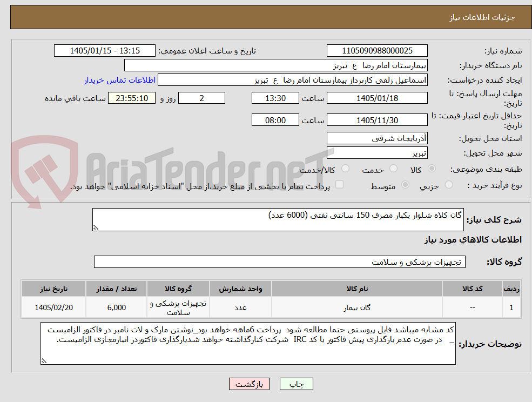Click the بازگشت back button
This screenshot has width=532, height=402.
[250, 384]
